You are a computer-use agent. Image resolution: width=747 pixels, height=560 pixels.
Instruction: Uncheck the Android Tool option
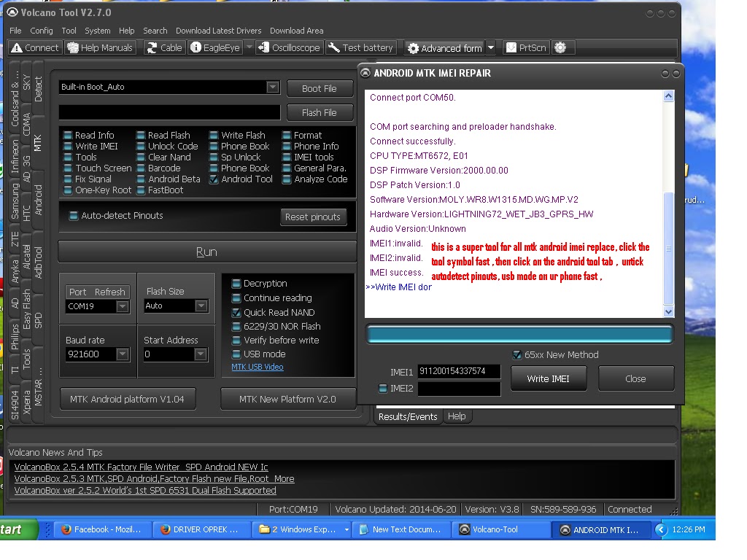214,179
